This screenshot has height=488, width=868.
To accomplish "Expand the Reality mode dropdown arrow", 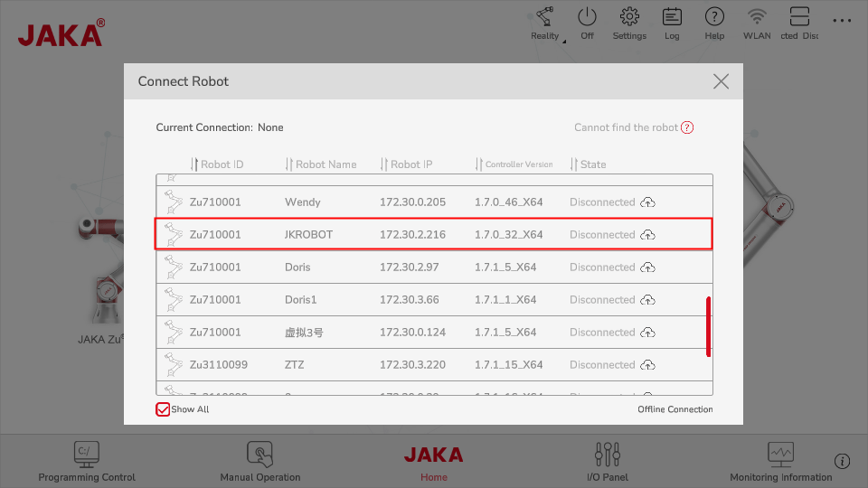I will 564,42.
